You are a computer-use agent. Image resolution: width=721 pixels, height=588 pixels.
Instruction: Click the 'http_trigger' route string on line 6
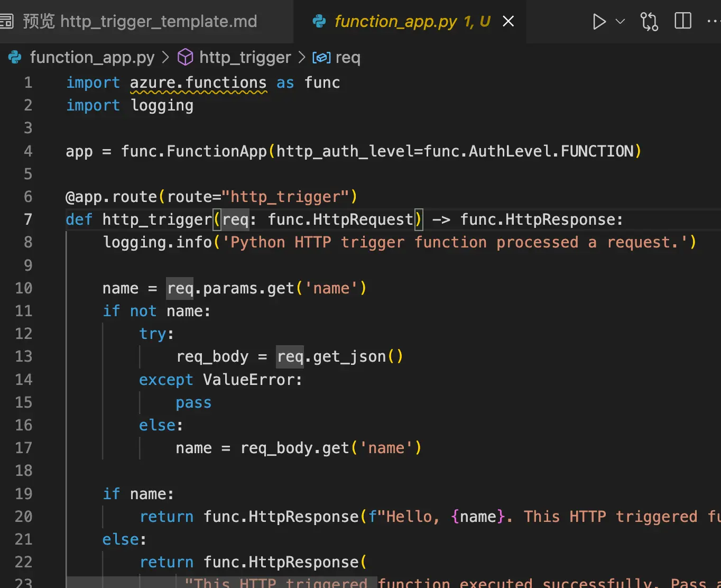point(285,197)
